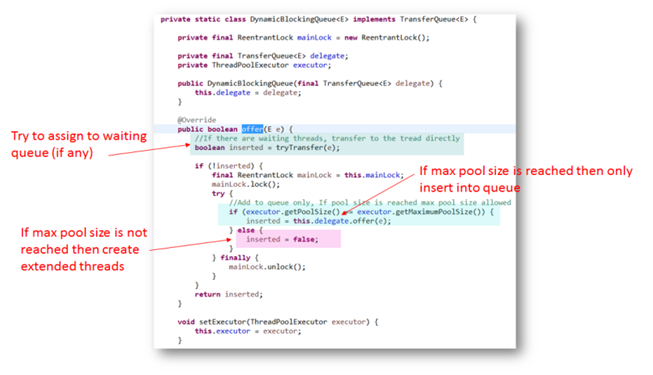653x375 pixels.
Task: Click the comment about waiting threads transfer
Action: [x=327, y=138]
